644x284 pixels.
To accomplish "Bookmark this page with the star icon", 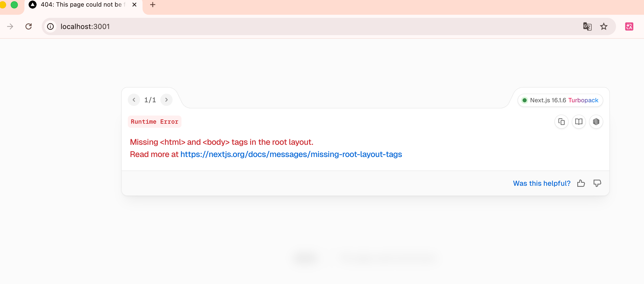I will point(604,26).
